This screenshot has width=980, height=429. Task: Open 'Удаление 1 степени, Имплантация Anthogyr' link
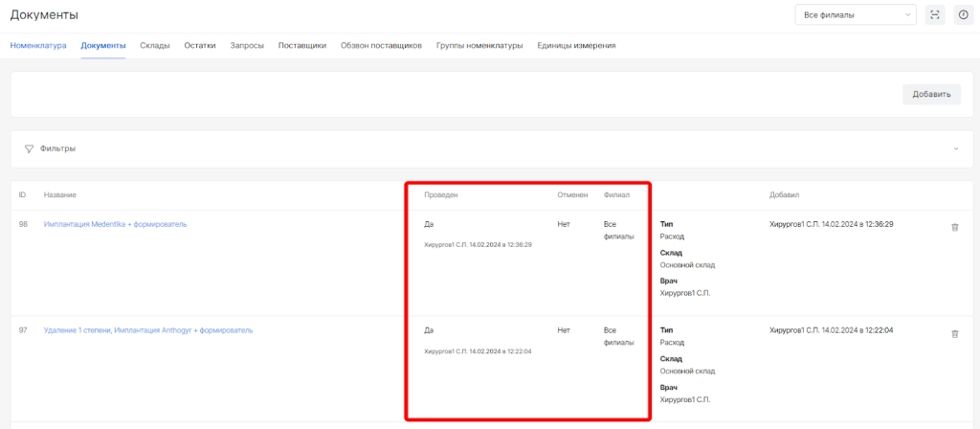(148, 330)
